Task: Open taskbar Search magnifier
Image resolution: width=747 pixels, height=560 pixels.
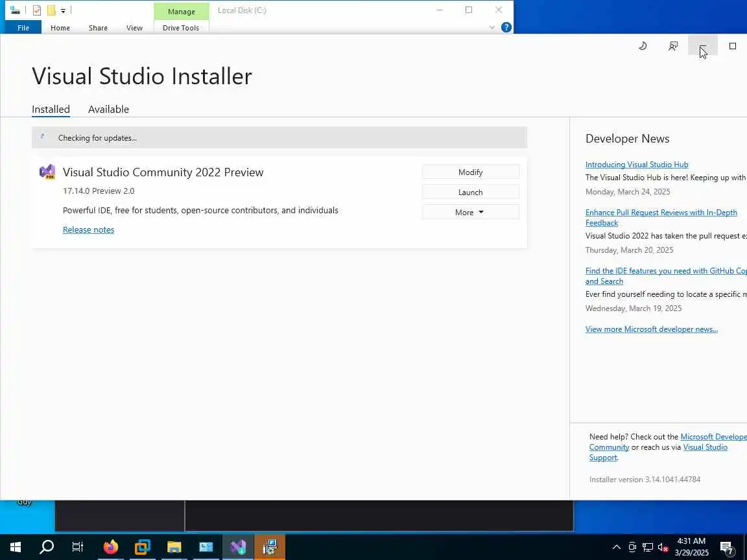Action: (46, 546)
